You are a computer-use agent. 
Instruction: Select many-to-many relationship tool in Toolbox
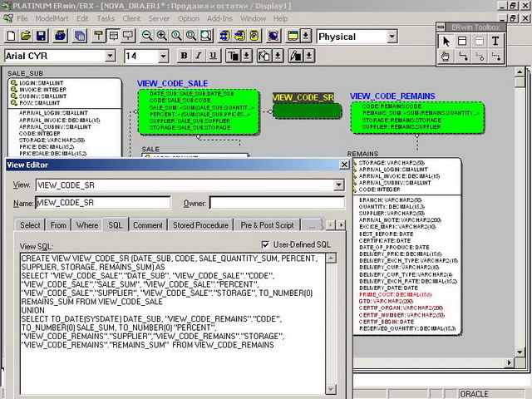[x=479, y=57]
